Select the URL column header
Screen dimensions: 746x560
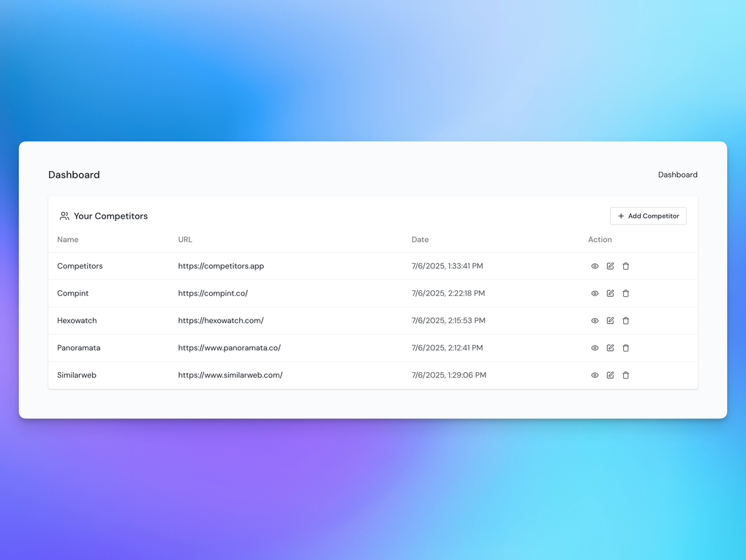185,240
